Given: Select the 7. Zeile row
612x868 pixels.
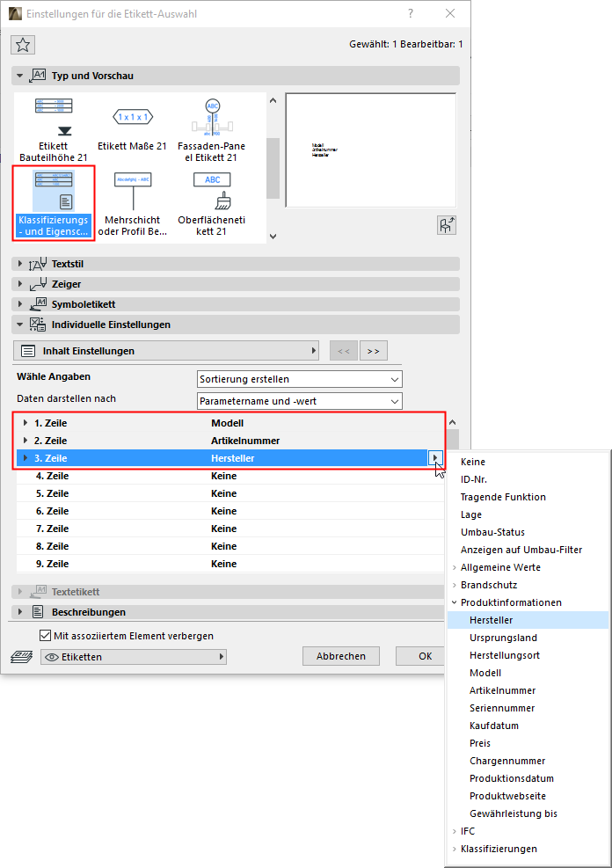Looking at the screenshot, I should click(230, 529).
